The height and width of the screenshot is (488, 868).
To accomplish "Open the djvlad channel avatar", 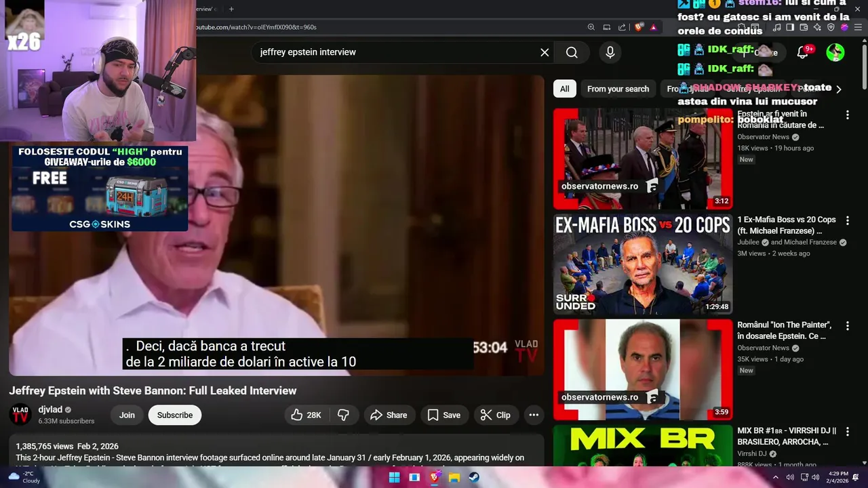I will (20, 414).
